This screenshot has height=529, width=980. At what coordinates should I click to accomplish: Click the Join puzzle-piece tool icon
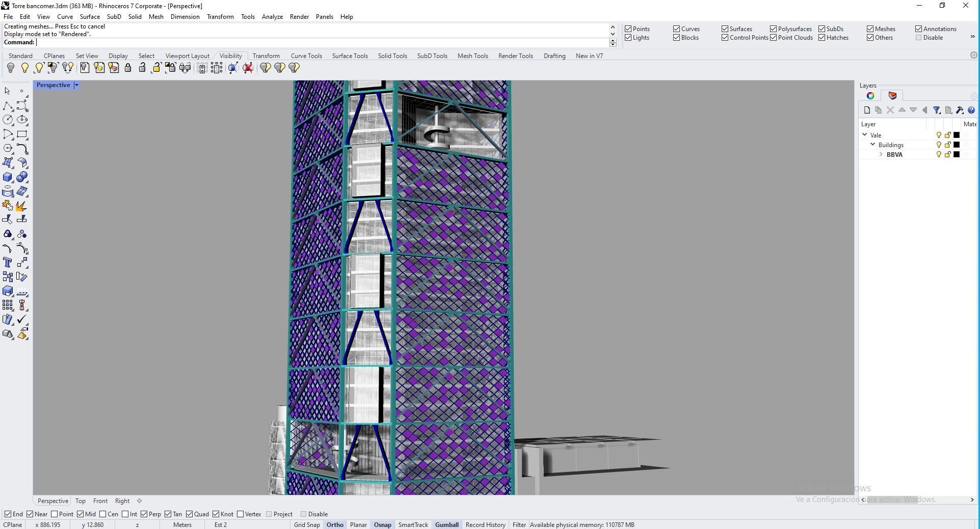coord(8,206)
